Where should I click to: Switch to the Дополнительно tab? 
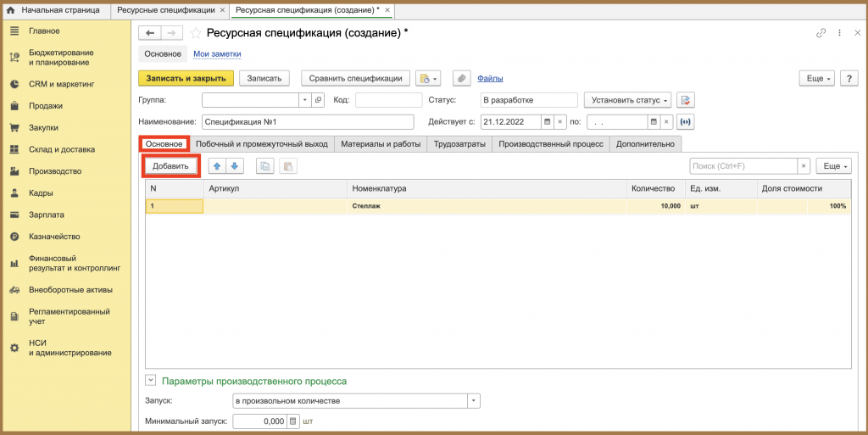(645, 144)
